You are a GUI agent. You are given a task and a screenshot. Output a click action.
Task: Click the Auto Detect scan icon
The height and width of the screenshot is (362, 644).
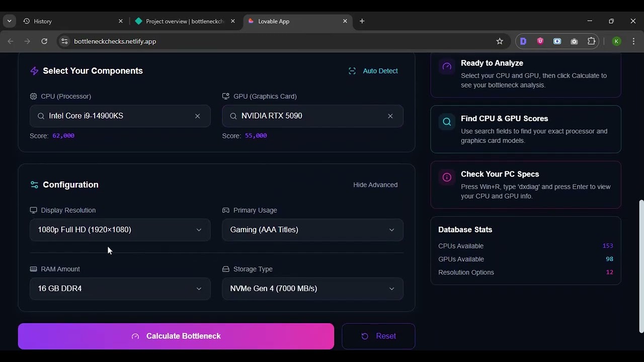point(352,71)
